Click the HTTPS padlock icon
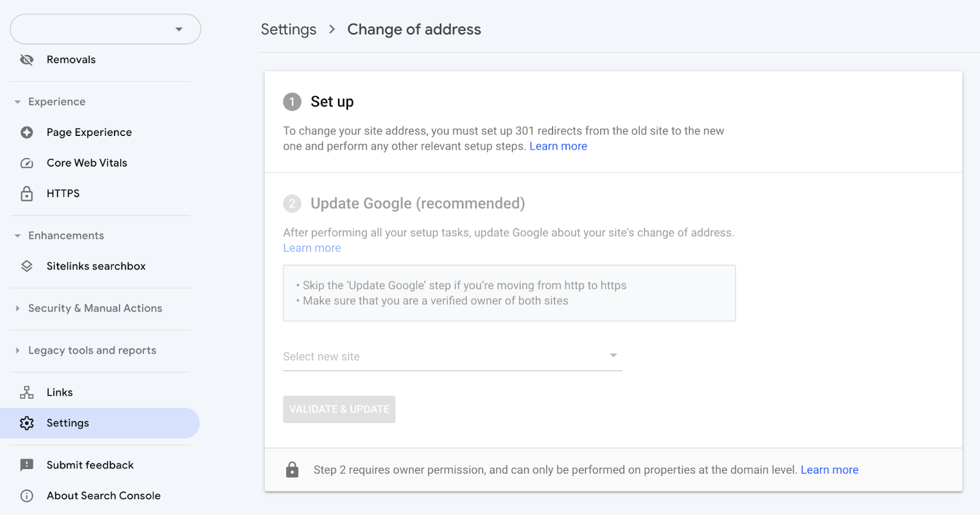This screenshot has height=515, width=980. [x=27, y=193]
